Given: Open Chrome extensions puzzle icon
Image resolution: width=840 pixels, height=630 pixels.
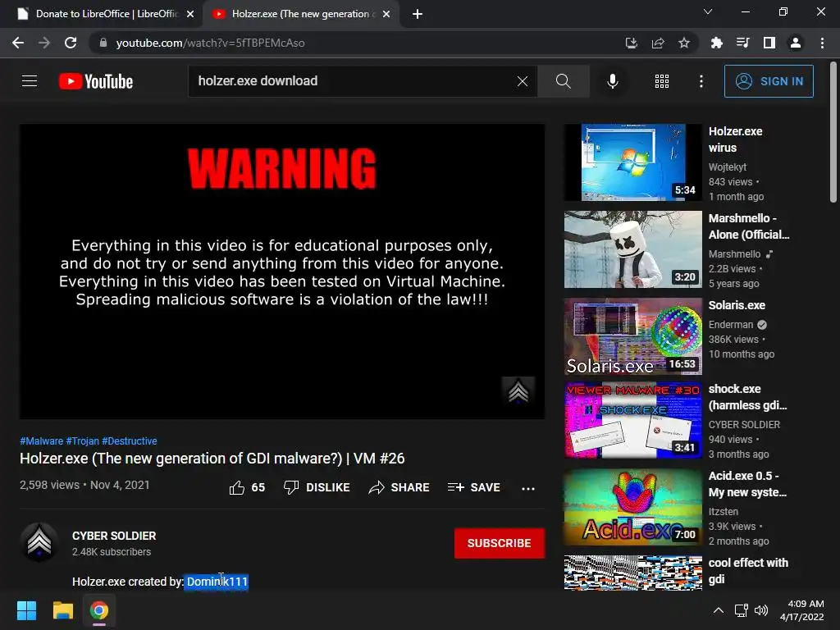Looking at the screenshot, I should coord(716,43).
